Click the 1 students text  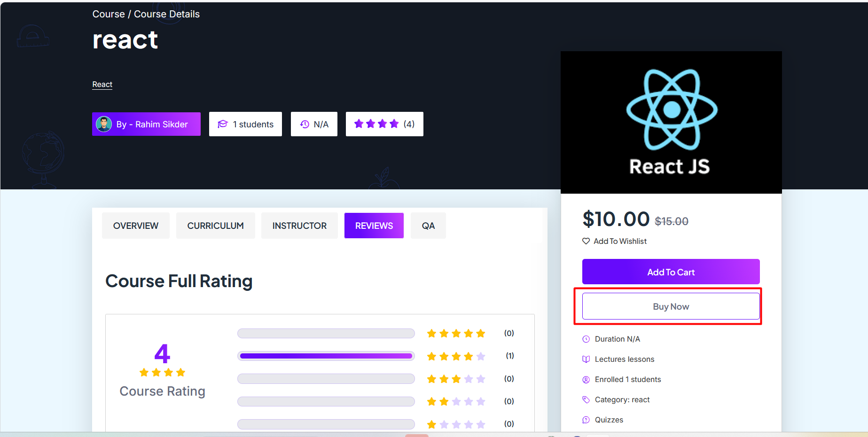click(253, 125)
